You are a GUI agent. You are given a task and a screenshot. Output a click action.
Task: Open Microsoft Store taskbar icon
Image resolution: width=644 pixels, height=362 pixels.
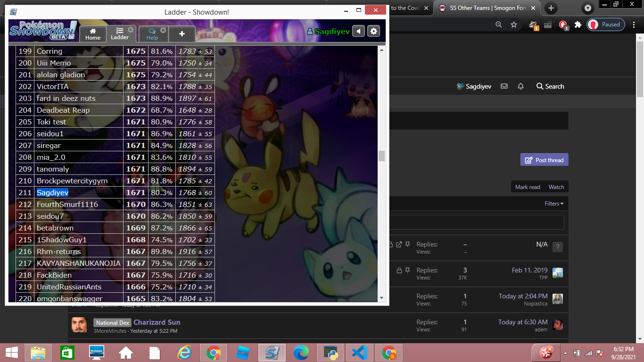pyautogui.click(x=67, y=353)
